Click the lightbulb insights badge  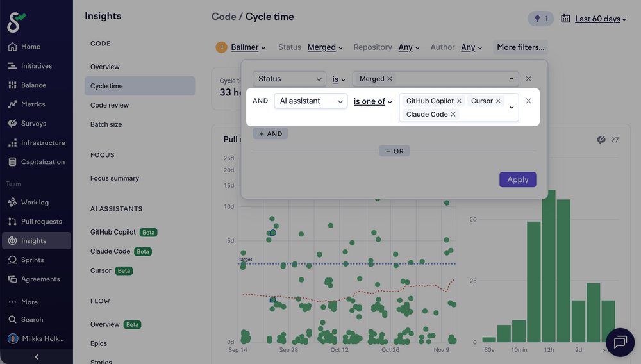coord(540,19)
